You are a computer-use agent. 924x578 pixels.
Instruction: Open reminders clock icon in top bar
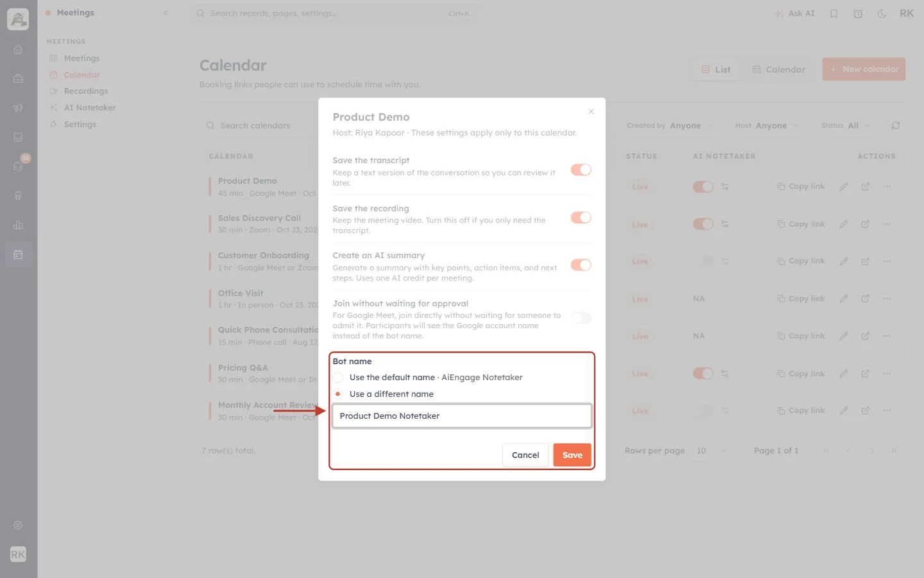click(858, 13)
